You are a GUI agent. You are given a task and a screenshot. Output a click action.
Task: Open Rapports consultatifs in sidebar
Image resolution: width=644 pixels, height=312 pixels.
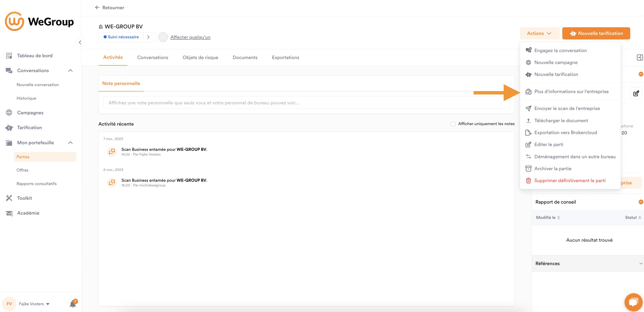pos(37,184)
